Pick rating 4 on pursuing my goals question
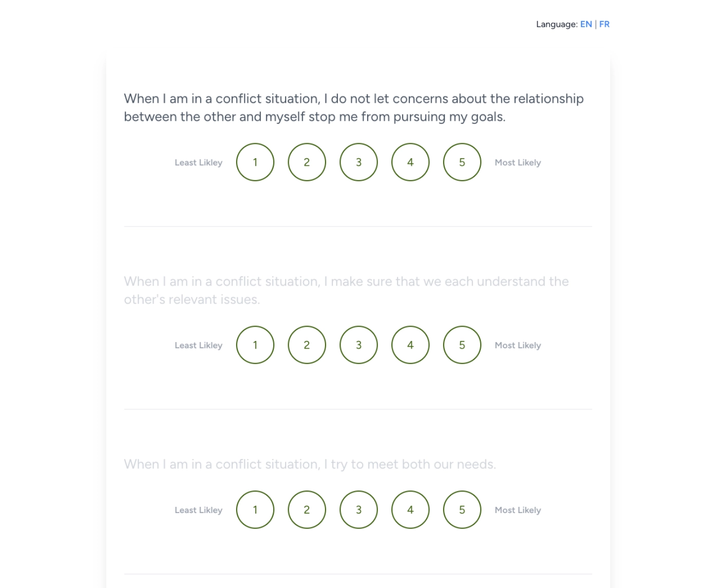The width and height of the screenshot is (719, 588). [x=410, y=162]
